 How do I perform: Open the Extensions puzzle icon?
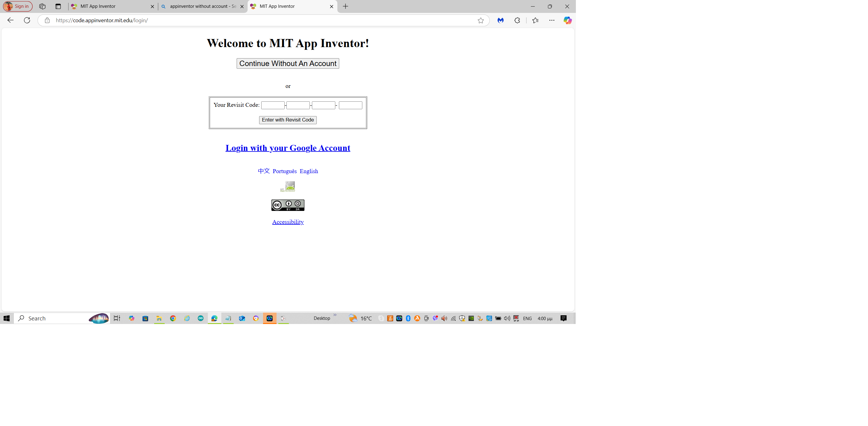point(517,20)
